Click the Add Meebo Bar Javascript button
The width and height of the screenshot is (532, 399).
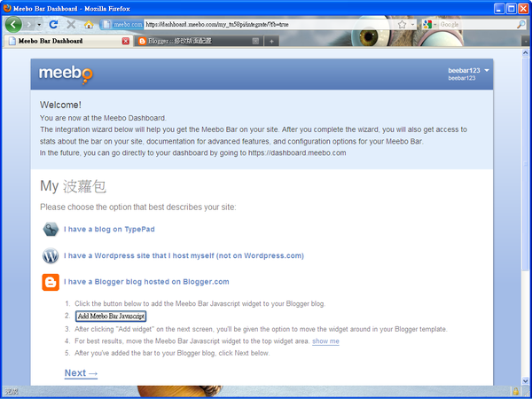tap(111, 317)
